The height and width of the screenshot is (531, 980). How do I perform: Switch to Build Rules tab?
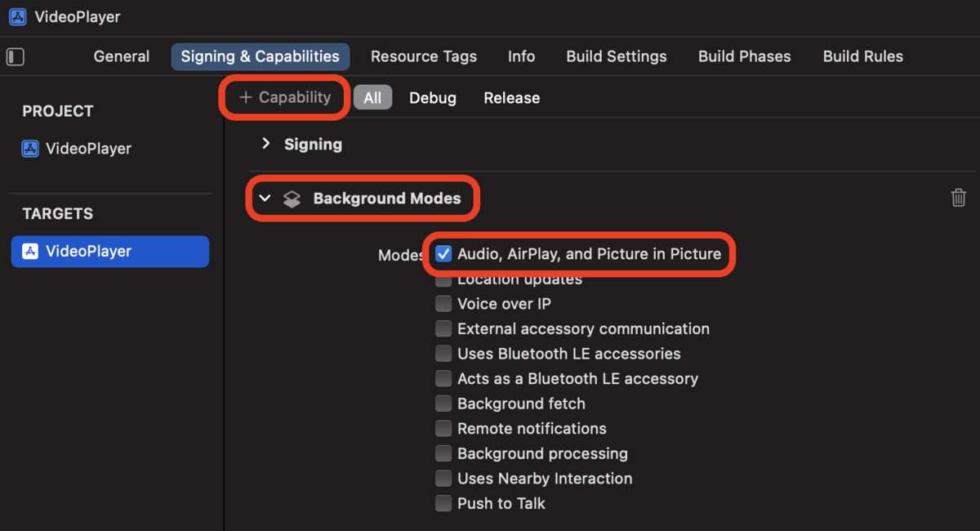[863, 56]
